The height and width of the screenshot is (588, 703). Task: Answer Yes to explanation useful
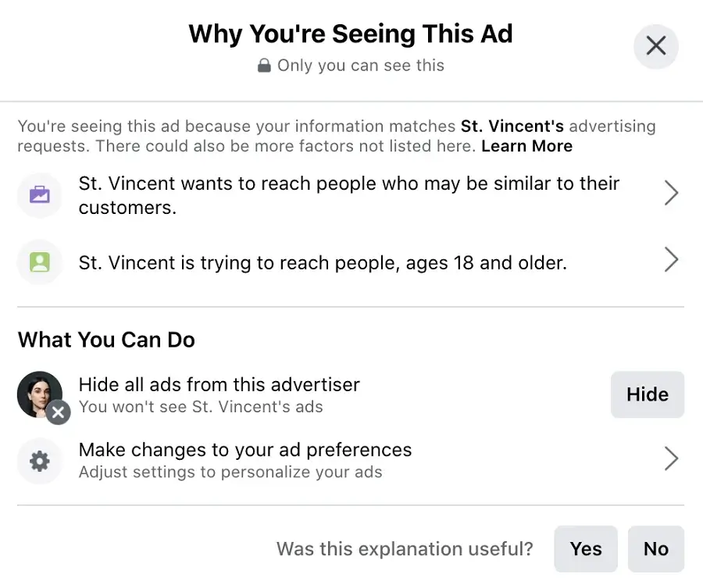[x=586, y=549]
